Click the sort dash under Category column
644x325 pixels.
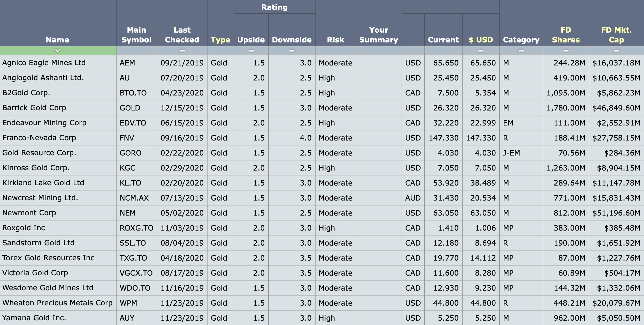(521, 51)
